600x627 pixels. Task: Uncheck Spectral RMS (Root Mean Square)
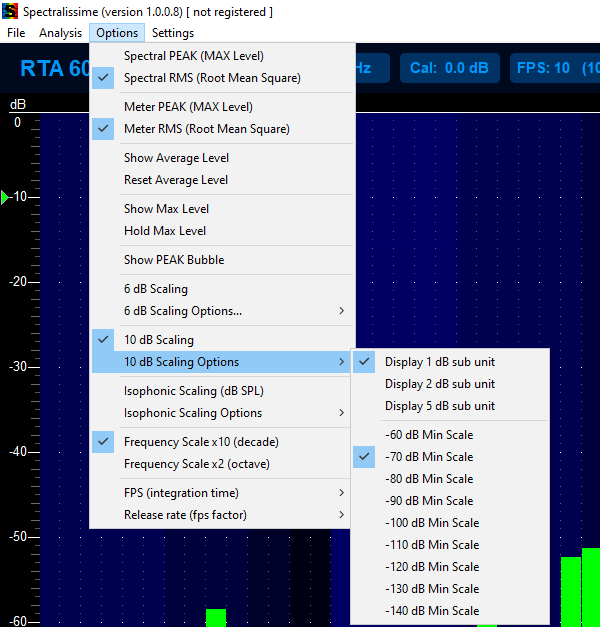click(x=212, y=78)
